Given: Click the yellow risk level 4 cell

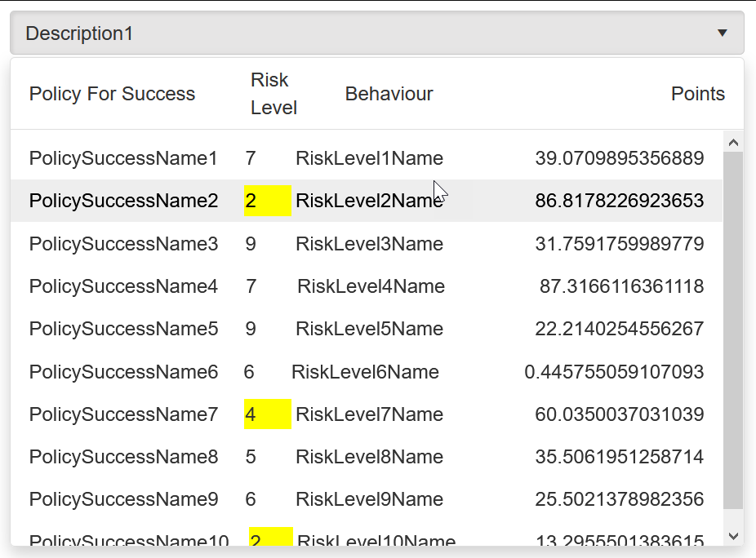Looking at the screenshot, I should pos(267,414).
